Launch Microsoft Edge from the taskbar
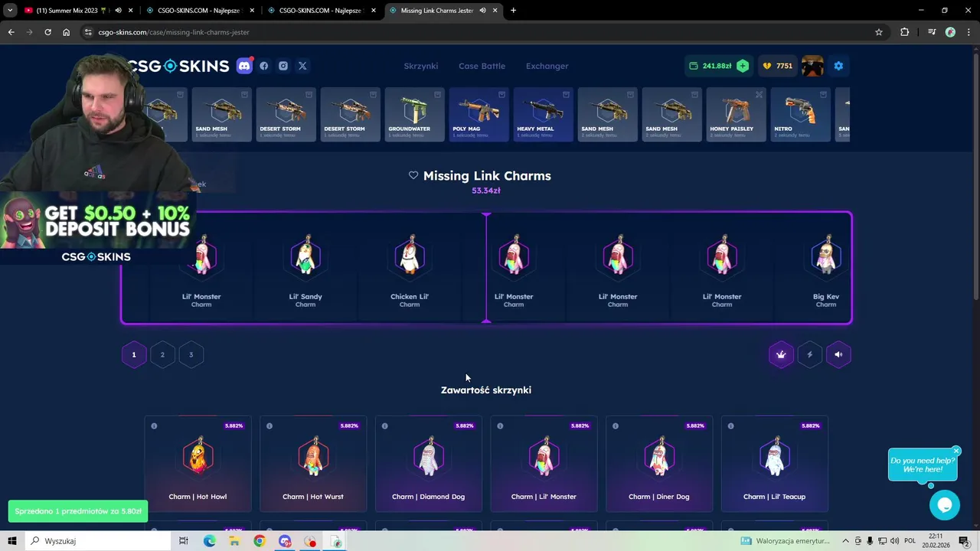This screenshot has height=551, width=980. click(209, 541)
